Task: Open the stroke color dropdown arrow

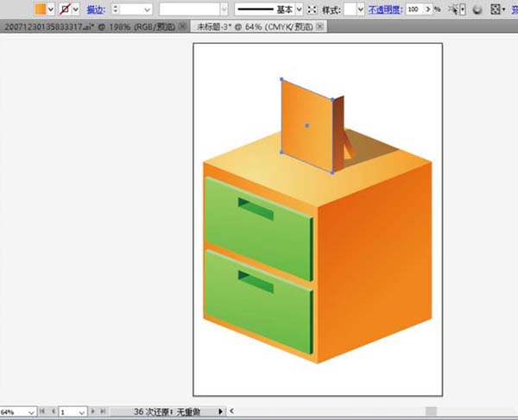Action: 76,9
